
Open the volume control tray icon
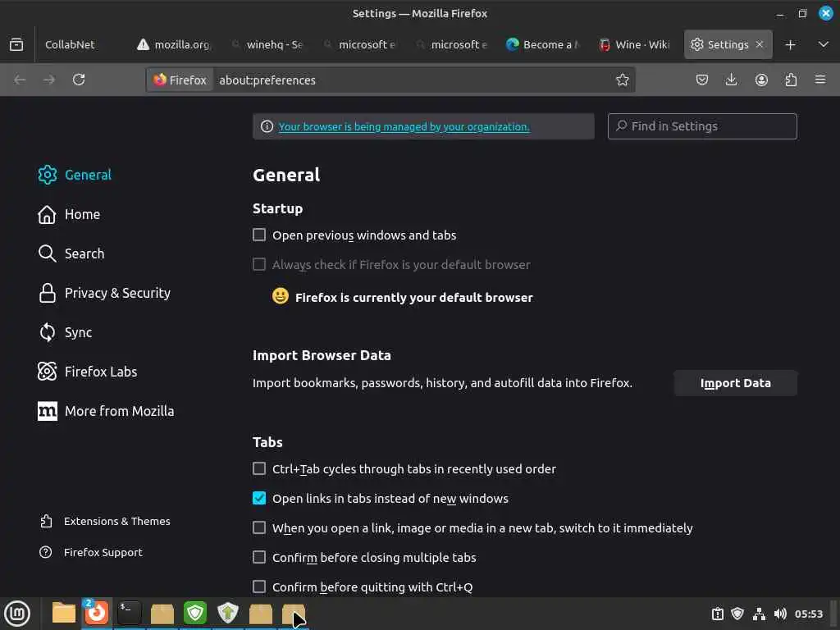[780, 614]
